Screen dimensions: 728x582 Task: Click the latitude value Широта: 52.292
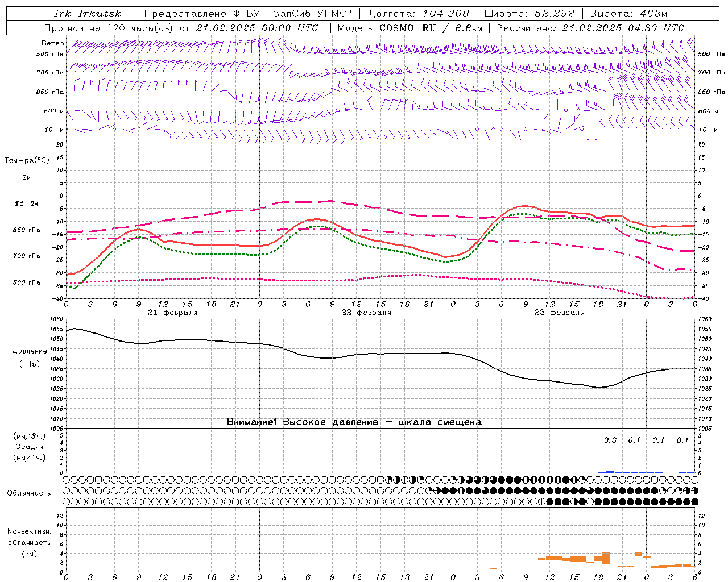point(530,14)
